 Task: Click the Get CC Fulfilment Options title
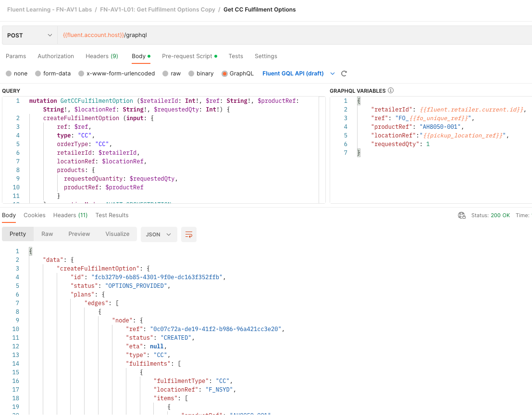click(260, 10)
